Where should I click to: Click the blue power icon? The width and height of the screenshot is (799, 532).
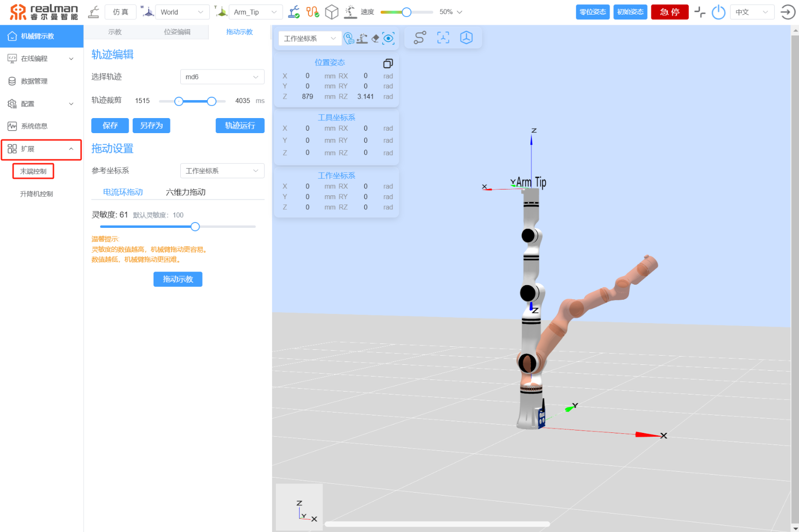point(718,12)
